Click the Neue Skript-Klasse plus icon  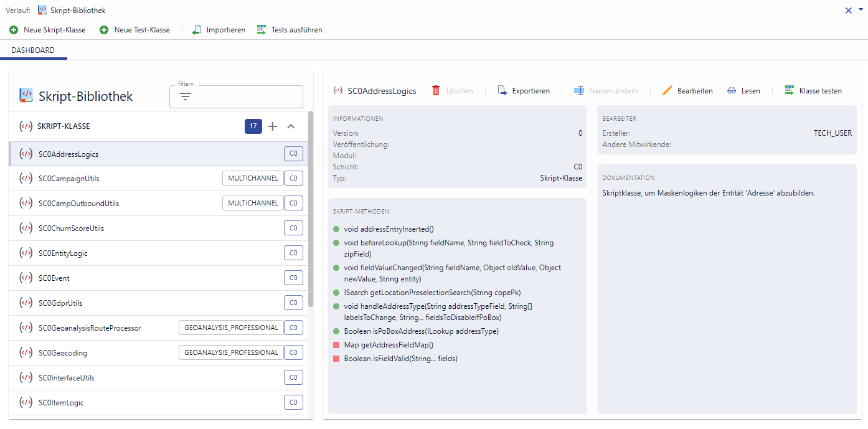coord(14,30)
